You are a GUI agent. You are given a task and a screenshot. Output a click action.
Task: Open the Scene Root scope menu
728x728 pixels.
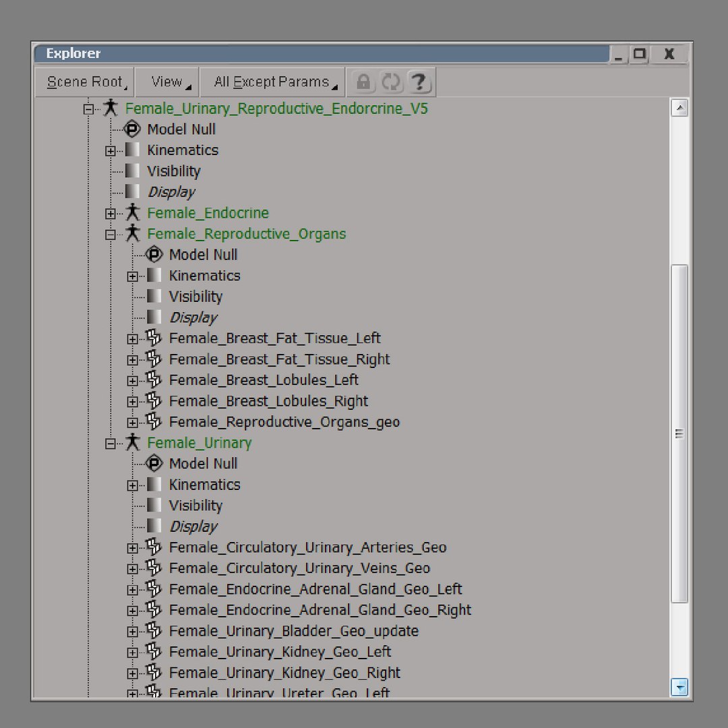point(85,82)
